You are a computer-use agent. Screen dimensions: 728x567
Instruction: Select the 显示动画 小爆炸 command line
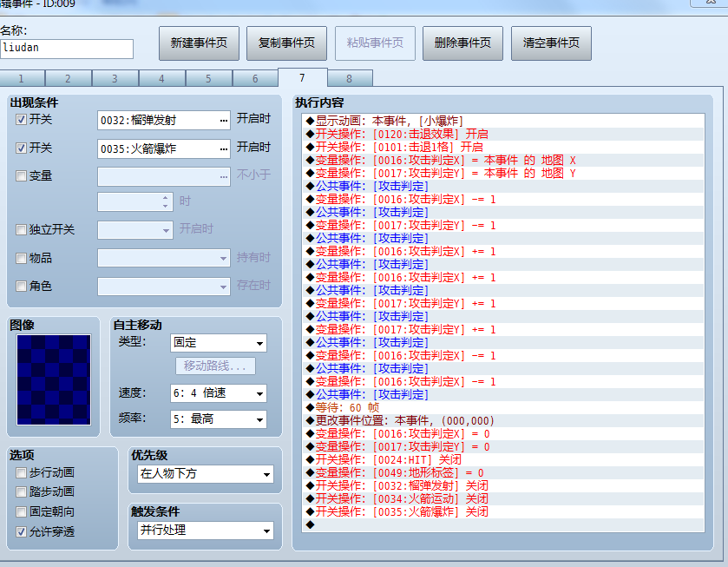point(503,122)
